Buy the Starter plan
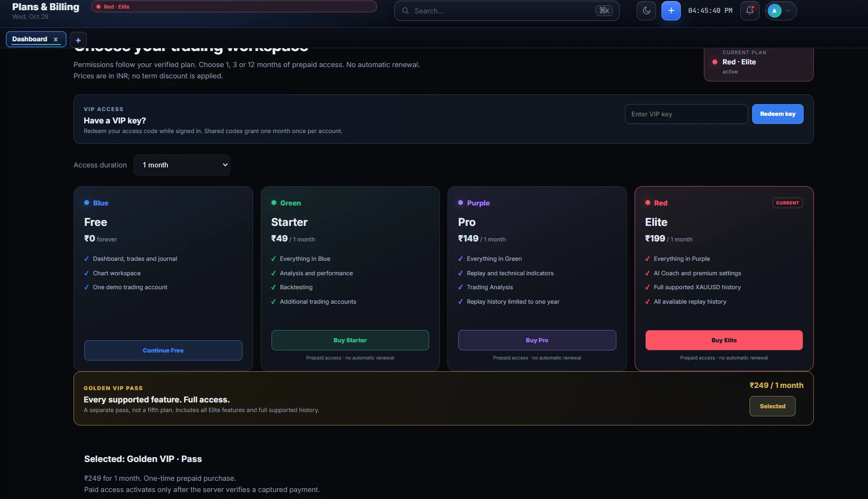The height and width of the screenshot is (499, 868). [x=350, y=340]
